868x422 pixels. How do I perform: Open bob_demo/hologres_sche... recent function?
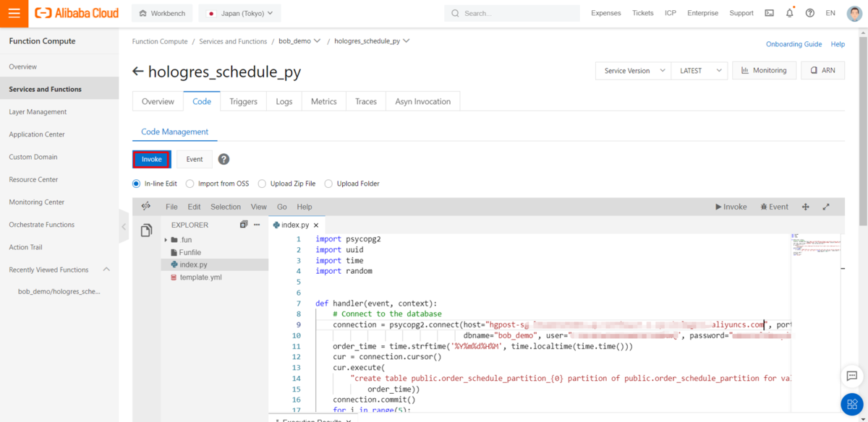(x=59, y=292)
